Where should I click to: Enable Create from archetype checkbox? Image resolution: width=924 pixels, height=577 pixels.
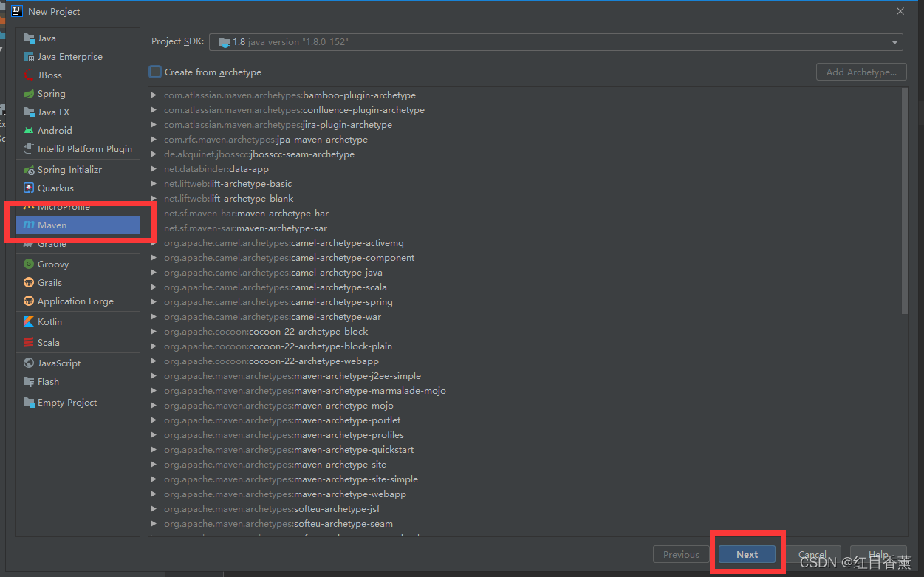point(155,72)
